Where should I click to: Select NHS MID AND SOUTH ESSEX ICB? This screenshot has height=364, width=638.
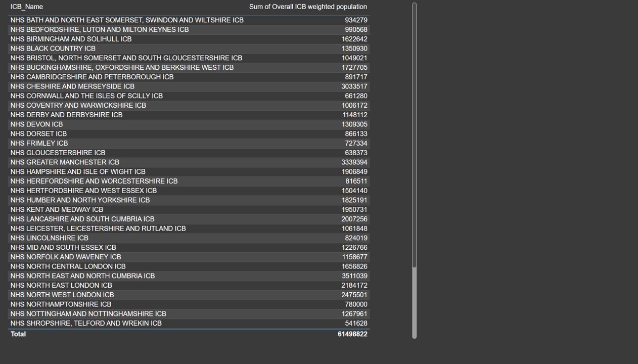63,248
